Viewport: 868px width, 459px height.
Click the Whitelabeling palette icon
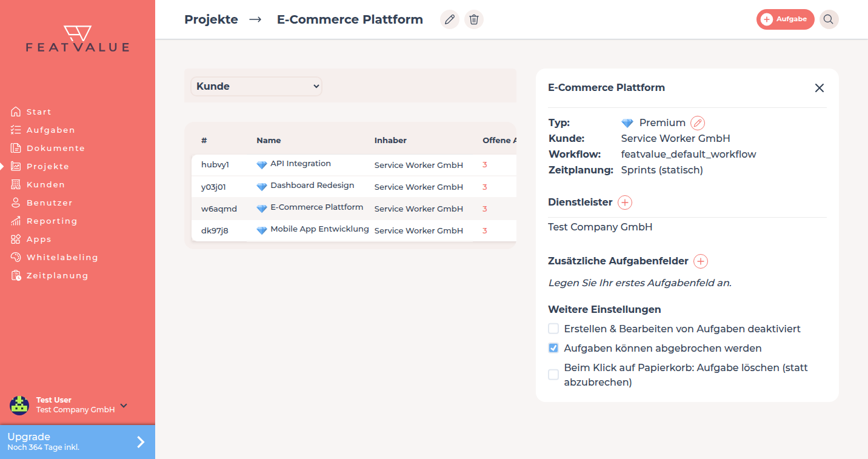(16, 257)
